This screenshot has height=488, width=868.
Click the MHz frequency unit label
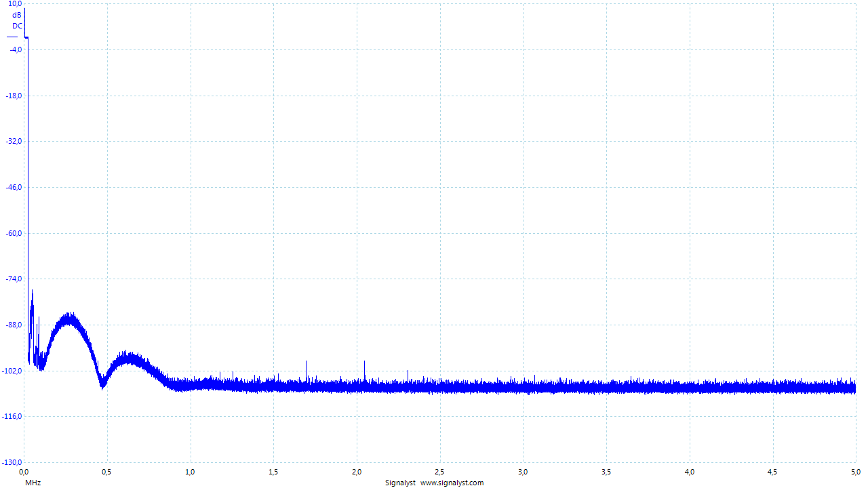click(x=33, y=483)
